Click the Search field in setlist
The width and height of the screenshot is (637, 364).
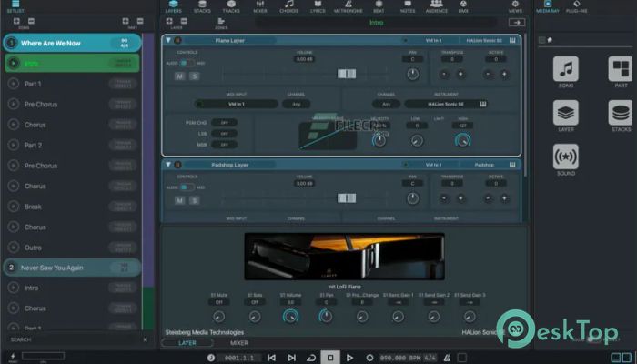coord(72,339)
